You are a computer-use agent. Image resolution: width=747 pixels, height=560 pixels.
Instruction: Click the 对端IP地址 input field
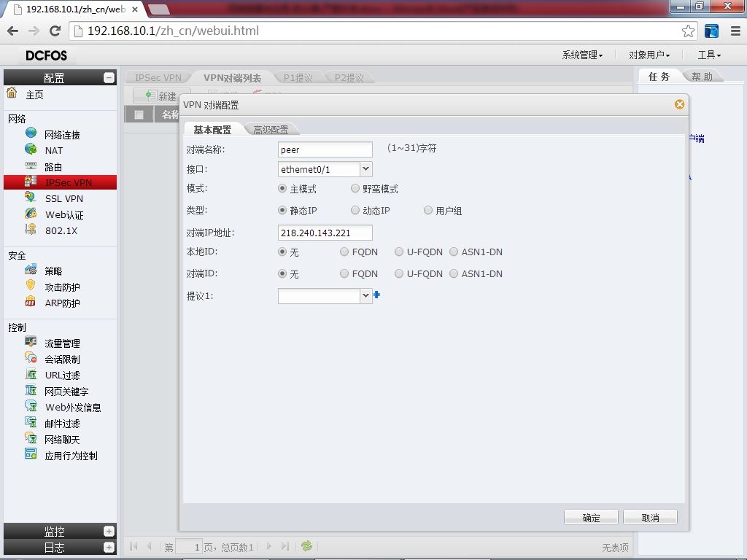(x=325, y=233)
